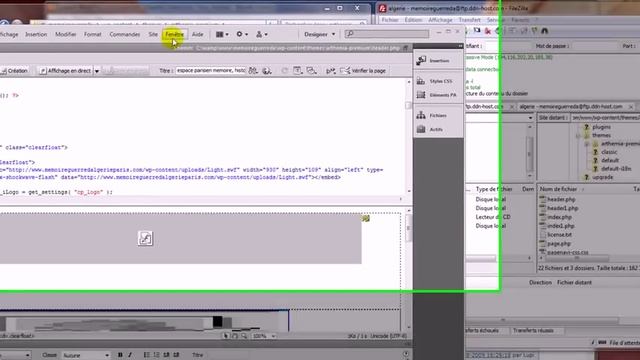Select the Flash placeholder icon in design view

[145, 238]
